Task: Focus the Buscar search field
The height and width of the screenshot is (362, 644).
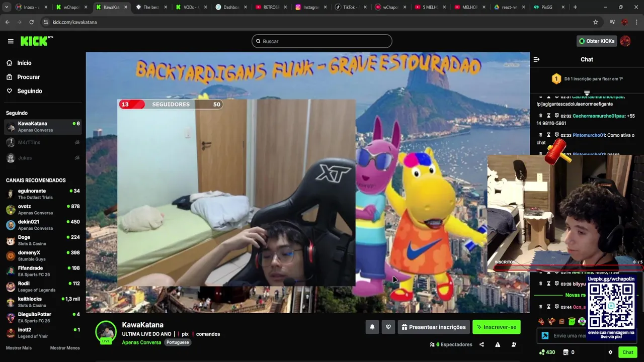Action: [x=322, y=41]
